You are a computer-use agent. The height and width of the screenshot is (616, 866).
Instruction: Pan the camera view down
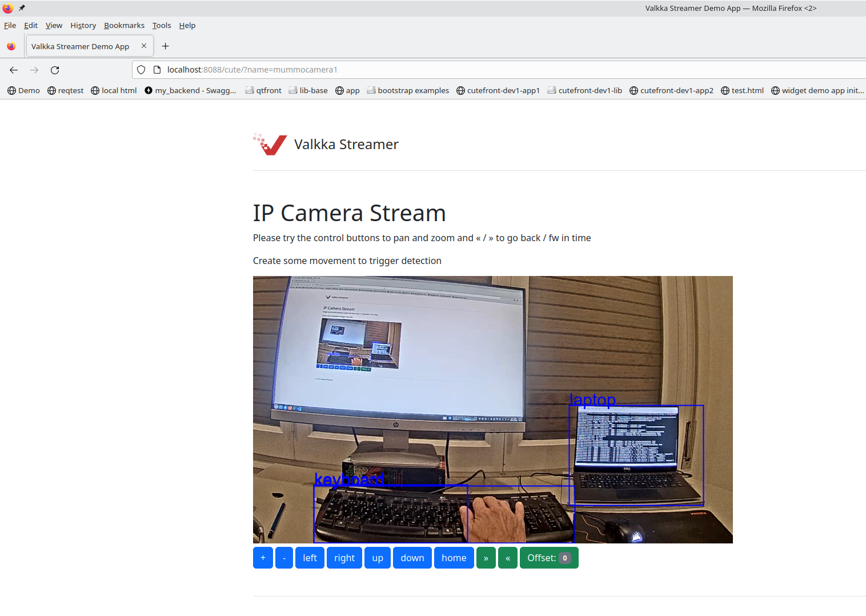(x=412, y=558)
